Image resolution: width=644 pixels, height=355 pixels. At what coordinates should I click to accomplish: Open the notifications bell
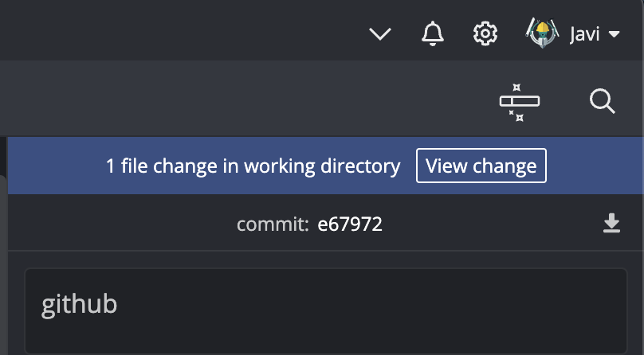click(x=432, y=33)
